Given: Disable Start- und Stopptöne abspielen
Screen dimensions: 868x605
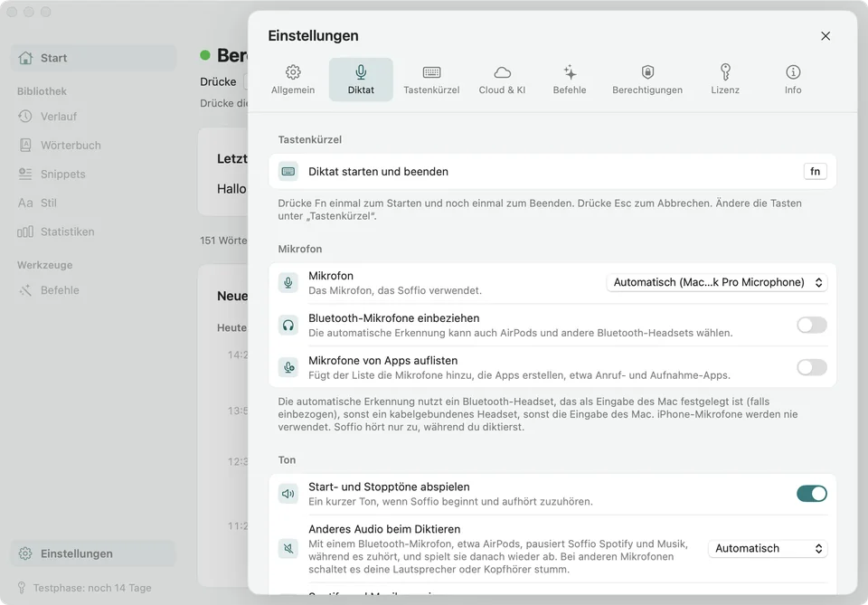Looking at the screenshot, I should 812,493.
